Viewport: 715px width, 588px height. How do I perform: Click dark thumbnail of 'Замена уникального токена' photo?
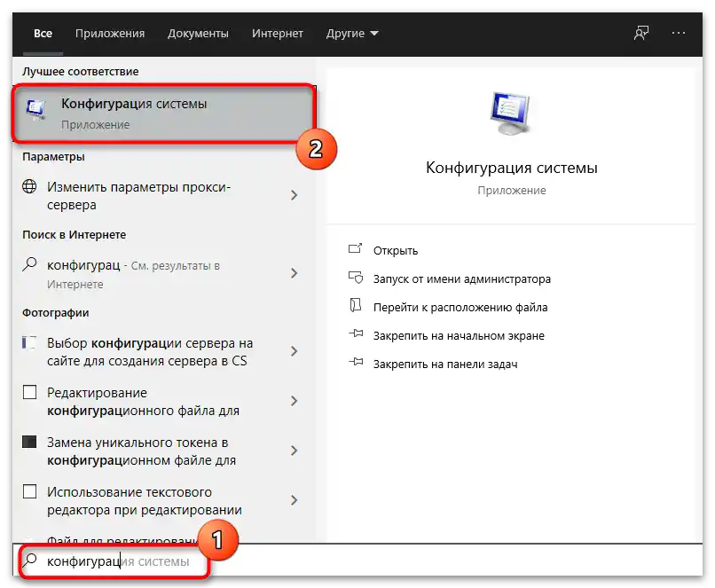29,442
